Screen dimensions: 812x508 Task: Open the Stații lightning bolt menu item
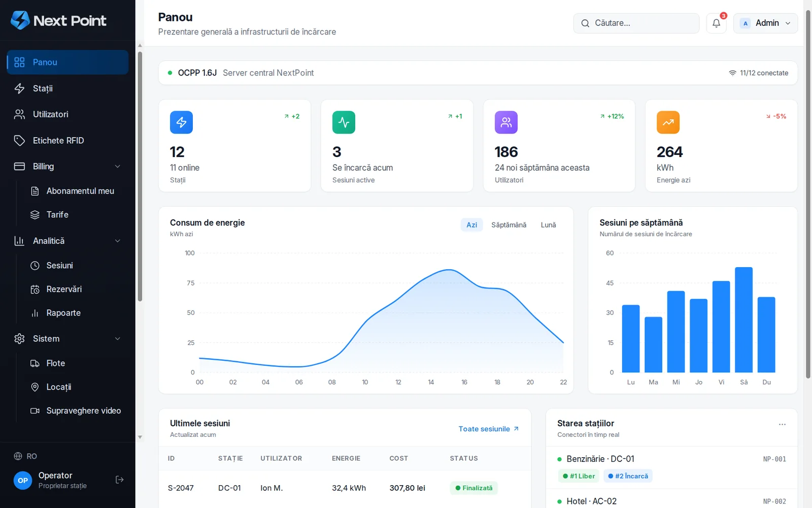pyautogui.click(x=67, y=88)
